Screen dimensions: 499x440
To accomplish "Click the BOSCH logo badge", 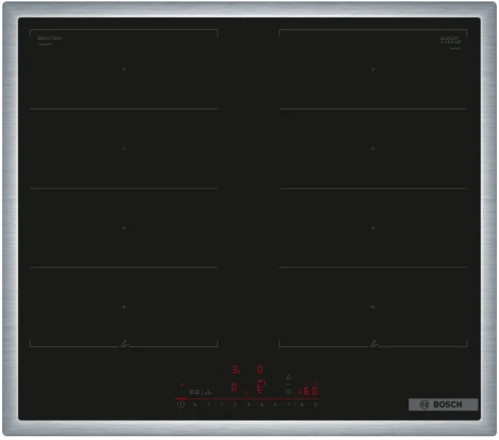I will click(x=443, y=405).
